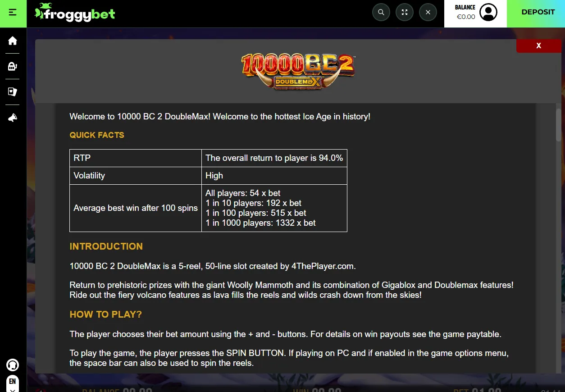Go to the Home sidebar icon

click(x=13, y=41)
